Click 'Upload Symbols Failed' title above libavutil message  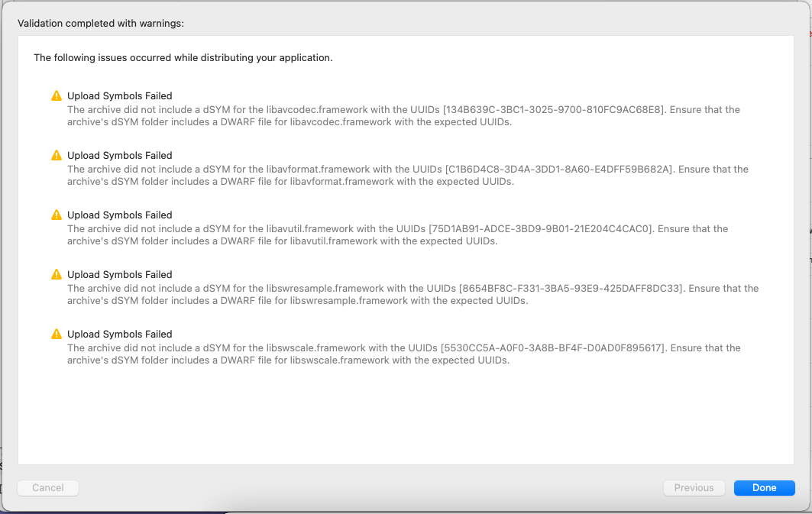(x=120, y=215)
